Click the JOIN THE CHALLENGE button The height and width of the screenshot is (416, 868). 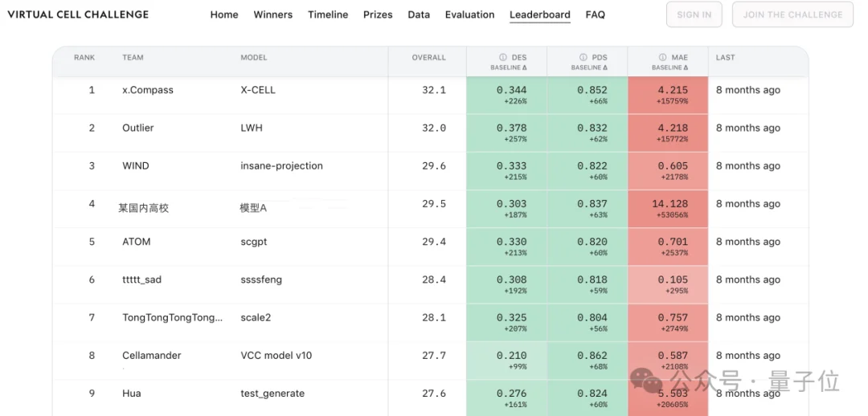[x=792, y=14]
